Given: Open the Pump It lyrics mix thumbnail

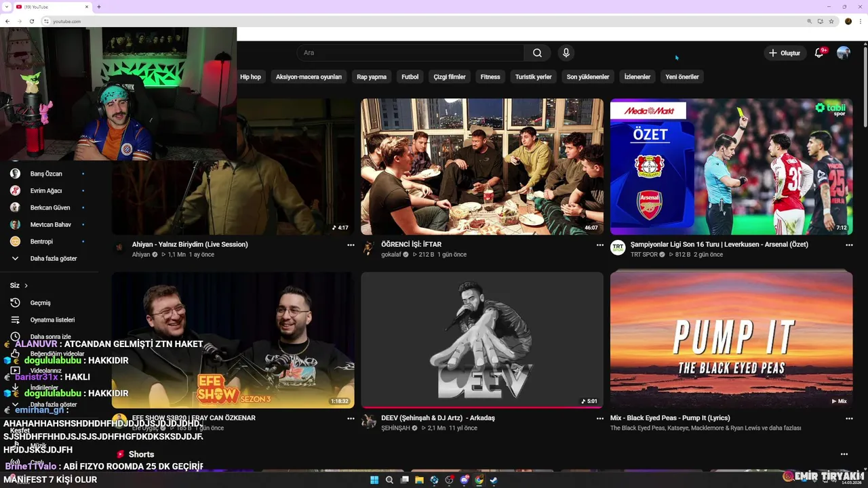Looking at the screenshot, I should coord(731,340).
